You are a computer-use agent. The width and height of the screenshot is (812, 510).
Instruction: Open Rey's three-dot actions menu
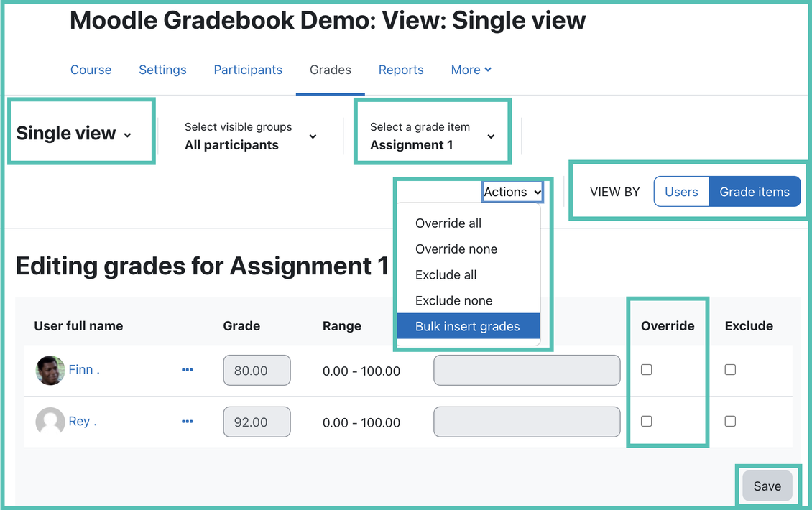[x=188, y=422]
